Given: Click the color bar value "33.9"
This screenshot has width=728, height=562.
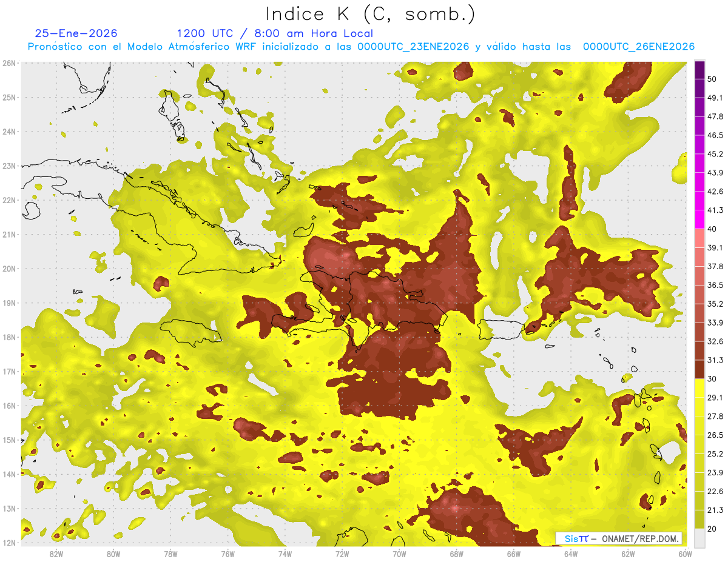Looking at the screenshot, I should pyautogui.click(x=715, y=323).
